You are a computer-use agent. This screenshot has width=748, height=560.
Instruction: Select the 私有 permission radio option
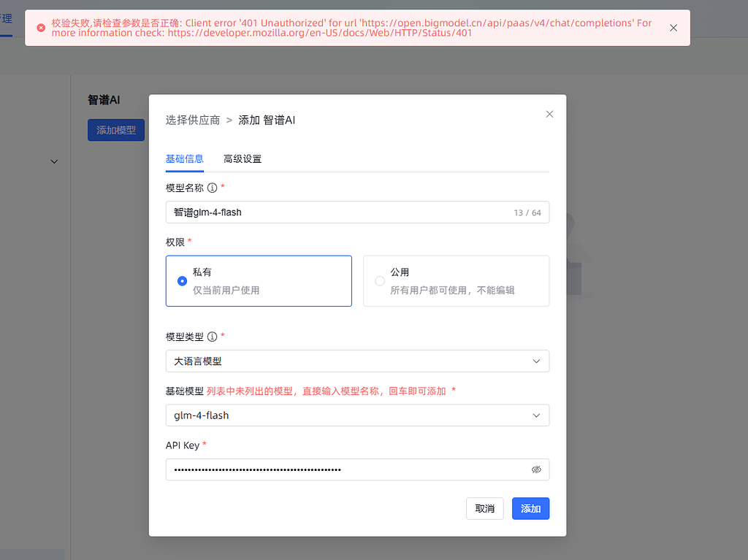click(x=183, y=280)
